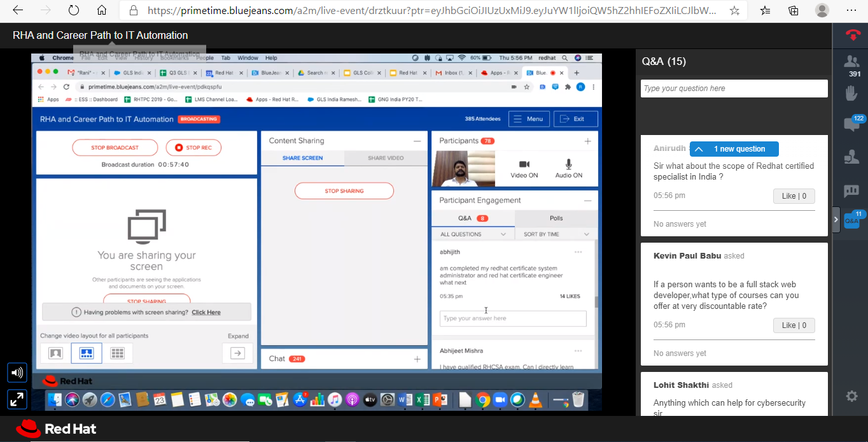This screenshot has height=442, width=868.
Task: Open options menu for abhijith's question
Action: [578, 252]
